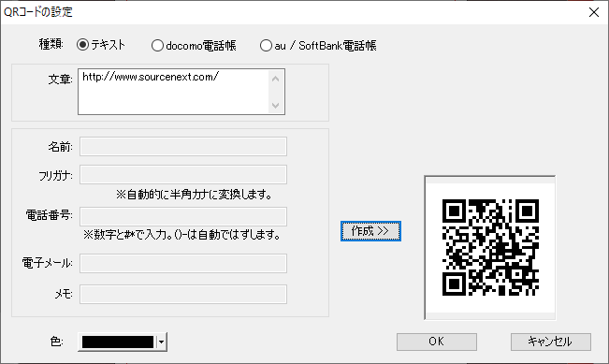Close the QRコードの設定 dialog window
Image resolution: width=609 pixels, height=364 pixels.
[x=594, y=12]
